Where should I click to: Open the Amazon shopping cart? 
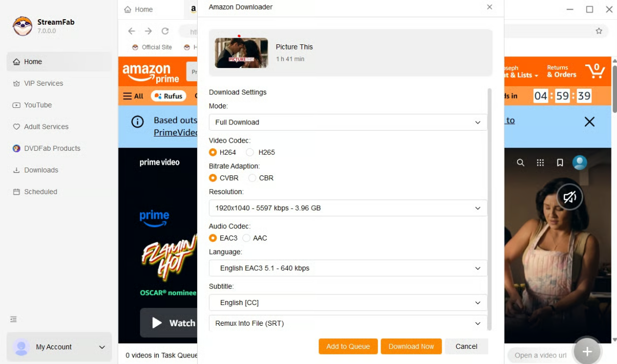coord(595,71)
